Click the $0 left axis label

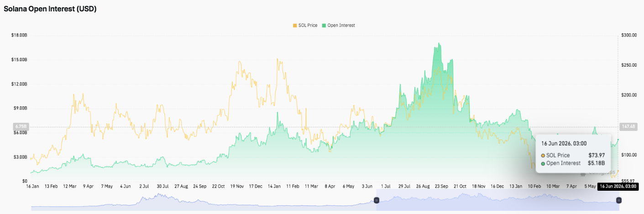pyautogui.click(x=25, y=181)
